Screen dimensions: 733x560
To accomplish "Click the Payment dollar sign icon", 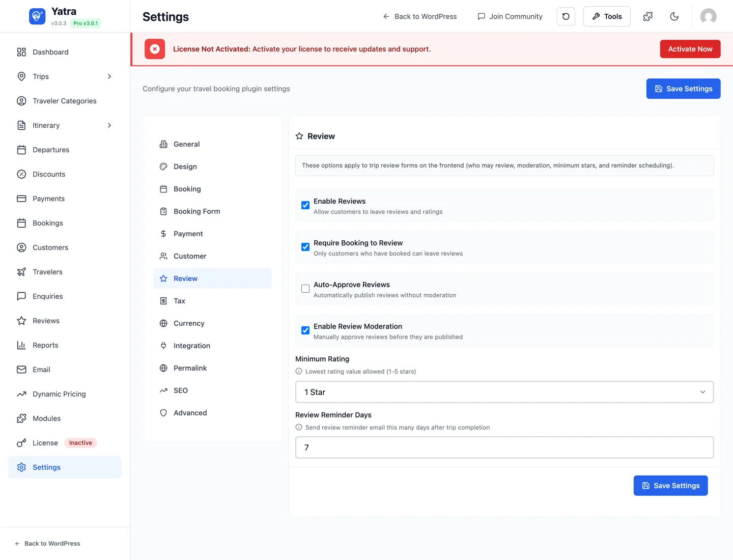I will tap(163, 234).
